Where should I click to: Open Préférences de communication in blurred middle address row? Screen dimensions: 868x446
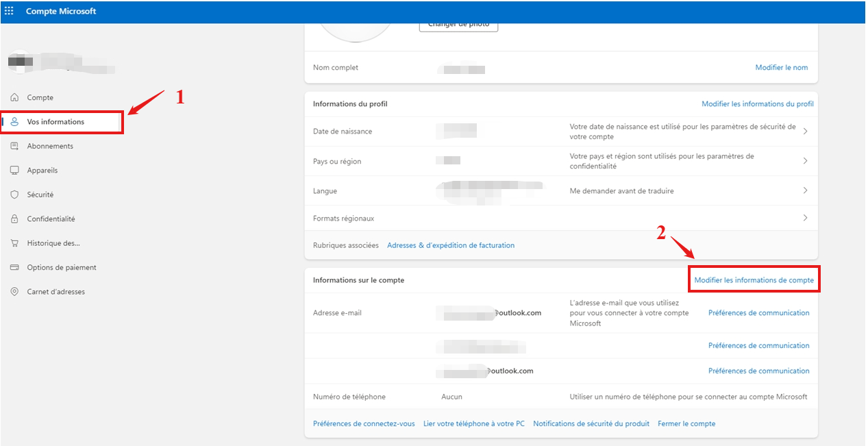(759, 346)
